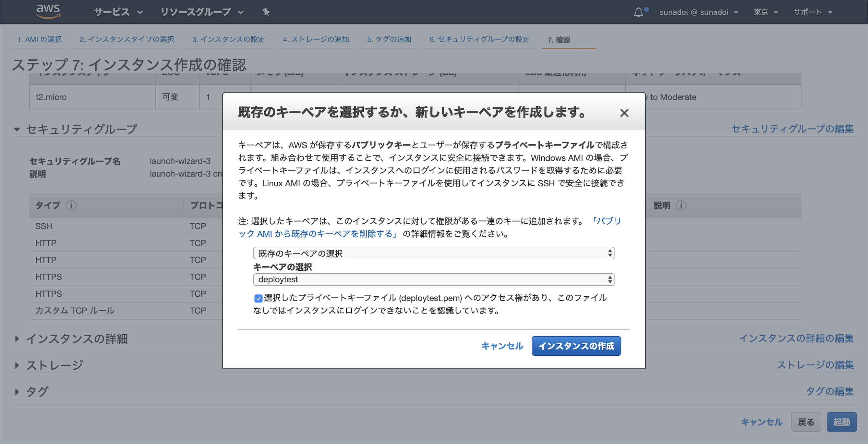Click the インスタンスの作成 button

576,346
